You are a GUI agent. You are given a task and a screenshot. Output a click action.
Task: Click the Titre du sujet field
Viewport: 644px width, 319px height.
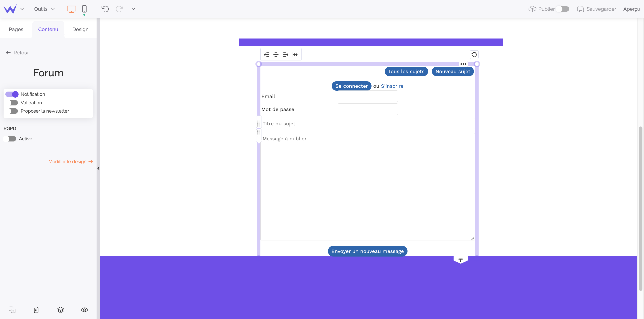click(x=368, y=124)
